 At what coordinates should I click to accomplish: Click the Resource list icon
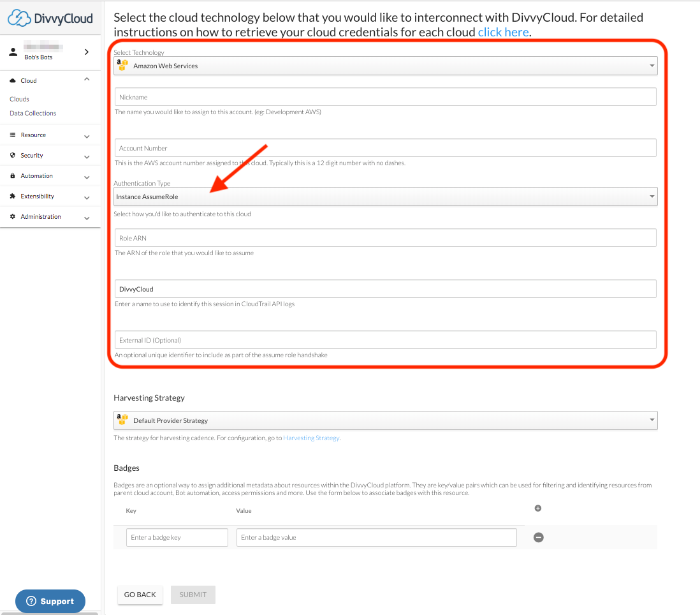[13, 135]
